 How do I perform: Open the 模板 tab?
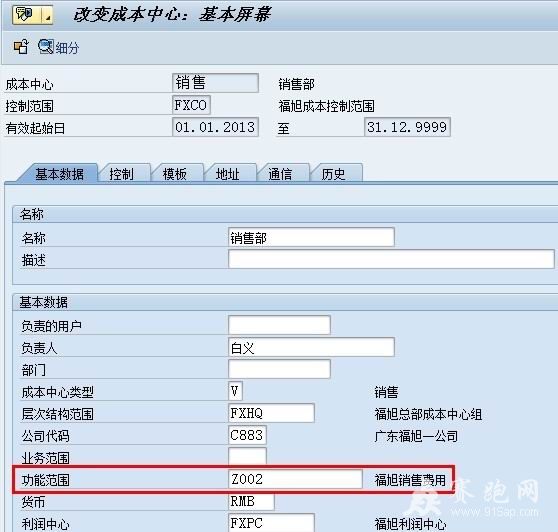click(x=175, y=174)
